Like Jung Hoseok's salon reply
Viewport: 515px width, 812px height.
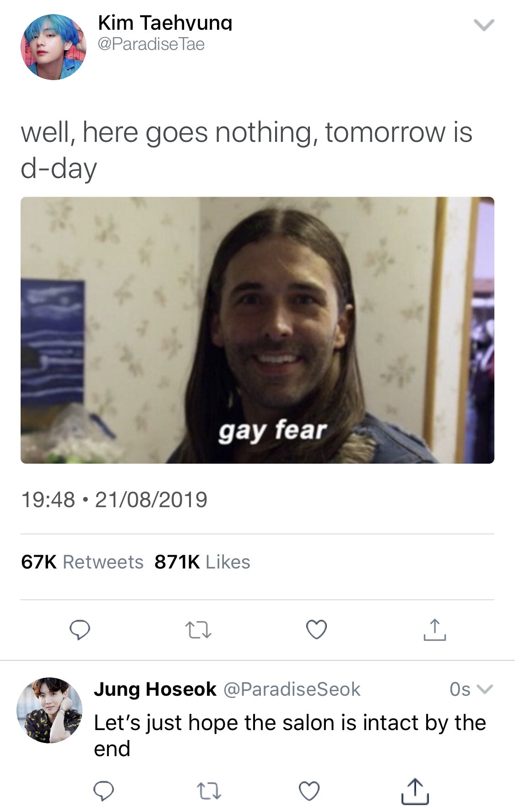point(309,790)
